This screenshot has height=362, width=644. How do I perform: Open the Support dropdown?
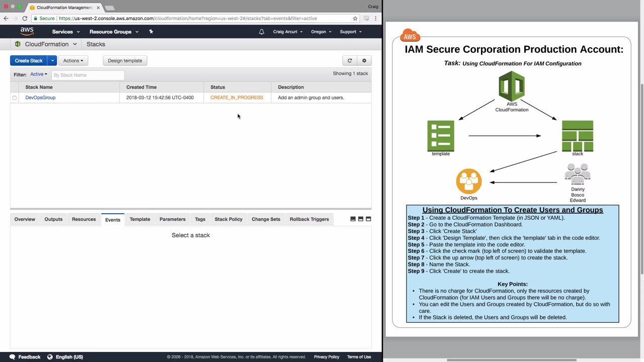coord(351,32)
